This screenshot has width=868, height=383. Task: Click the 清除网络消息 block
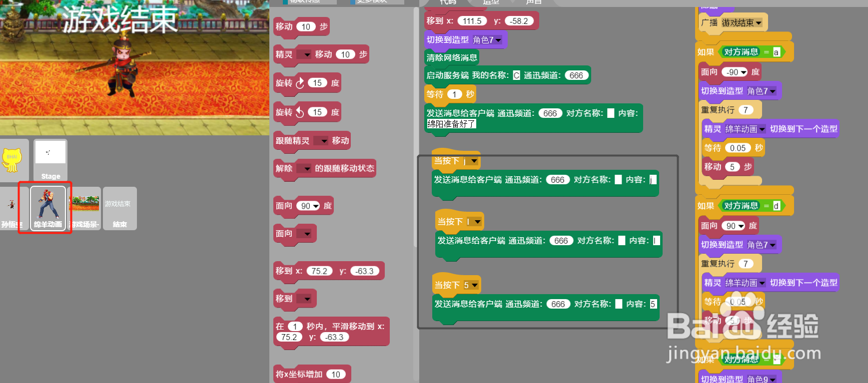tap(452, 57)
